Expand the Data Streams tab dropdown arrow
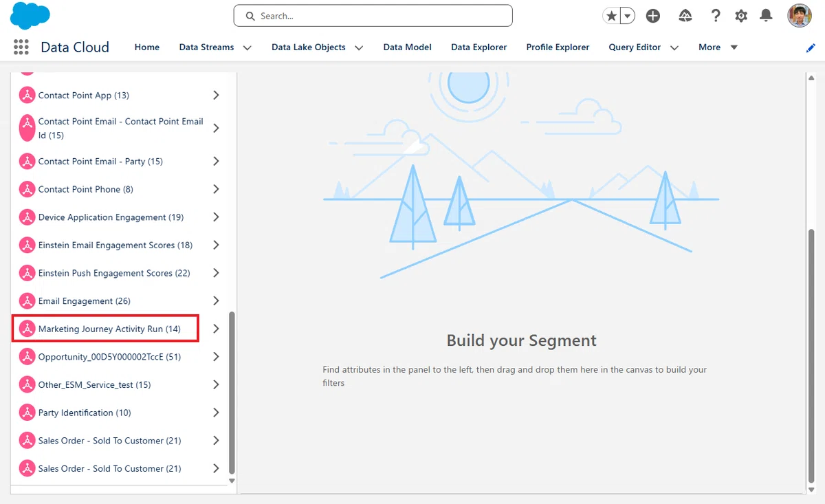This screenshot has height=504, width=825. (247, 47)
